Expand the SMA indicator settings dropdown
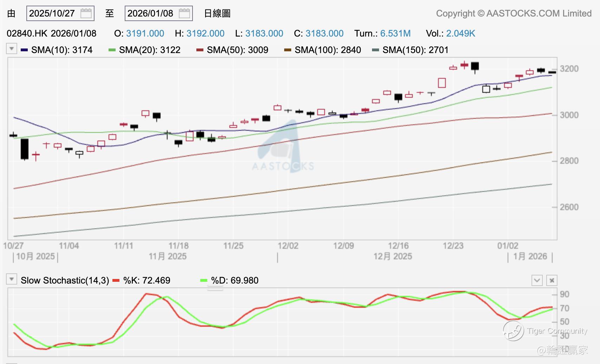 12,49
